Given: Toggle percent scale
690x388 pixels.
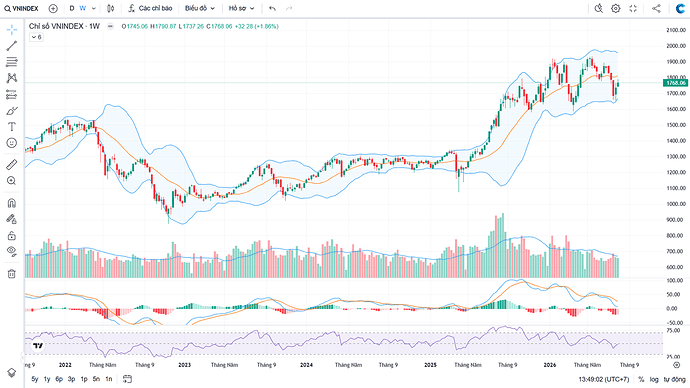Looking at the screenshot, I should coord(641,379).
